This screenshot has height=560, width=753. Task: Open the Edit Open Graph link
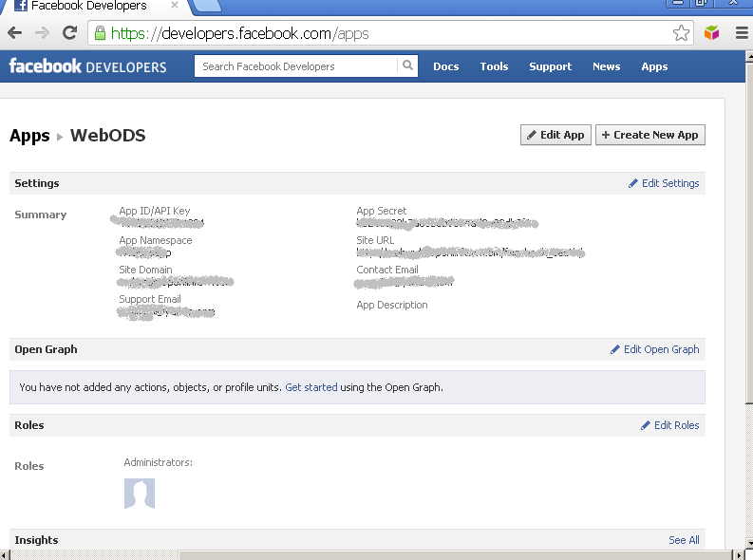(x=654, y=349)
